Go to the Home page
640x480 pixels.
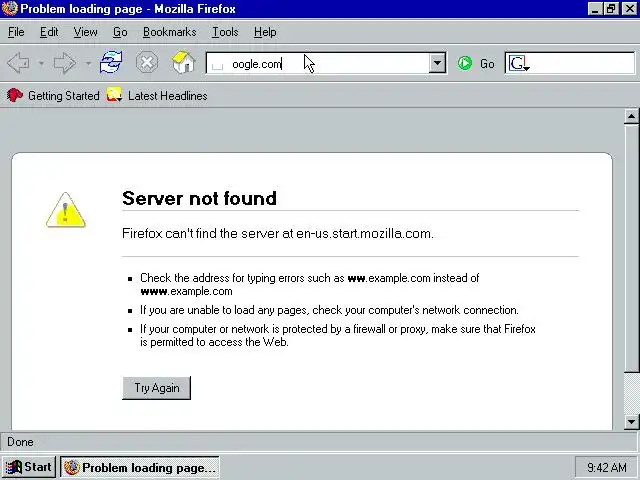(x=184, y=62)
